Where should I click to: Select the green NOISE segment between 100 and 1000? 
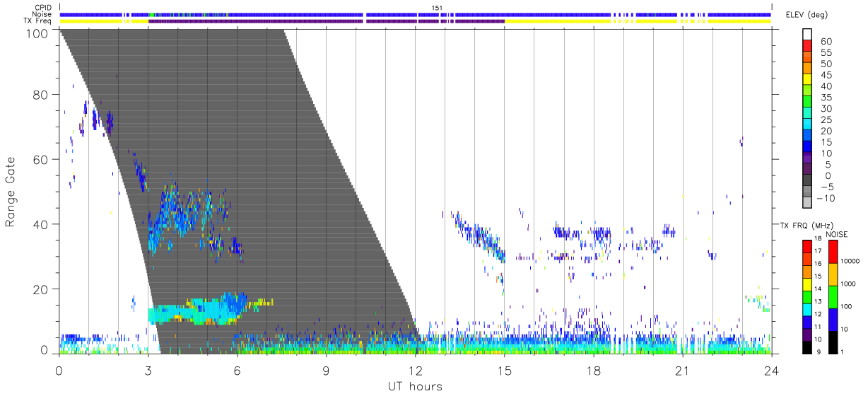833,296
